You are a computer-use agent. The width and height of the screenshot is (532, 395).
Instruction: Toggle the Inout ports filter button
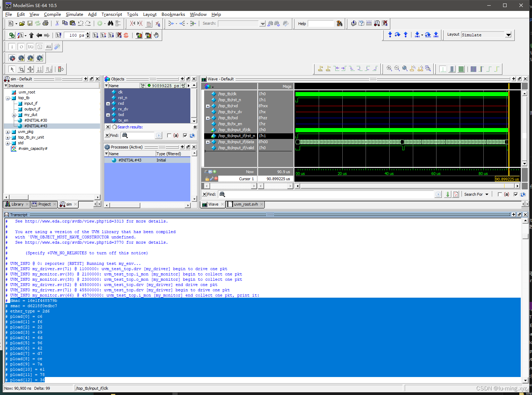[x=30, y=47]
